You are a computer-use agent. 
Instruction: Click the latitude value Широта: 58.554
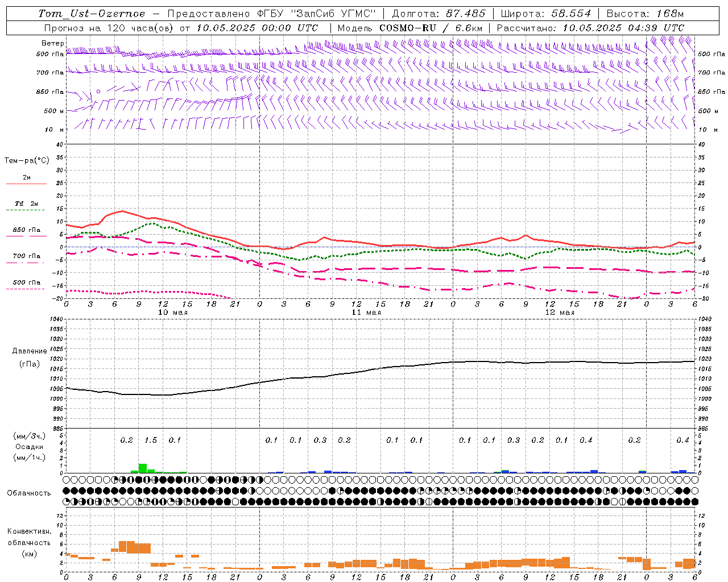(546, 14)
